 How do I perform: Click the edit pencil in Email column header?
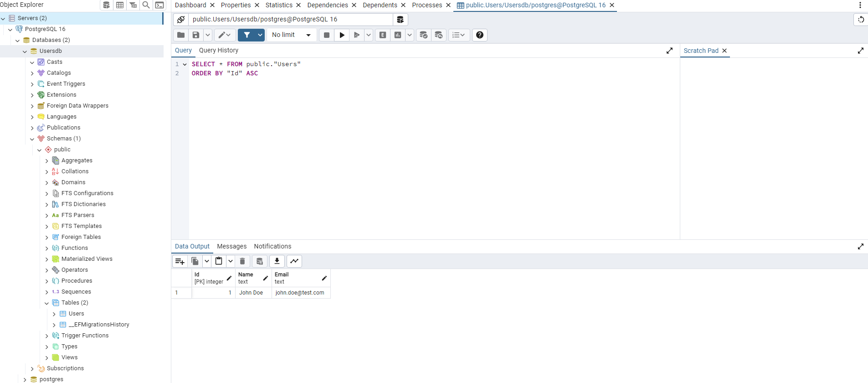324,278
